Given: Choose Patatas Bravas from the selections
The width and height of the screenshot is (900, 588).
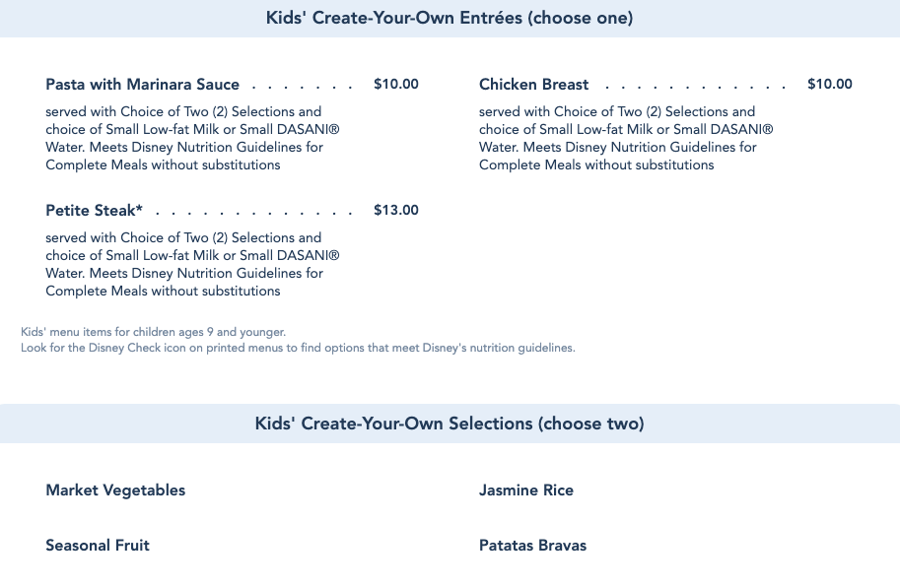Looking at the screenshot, I should (532, 546).
